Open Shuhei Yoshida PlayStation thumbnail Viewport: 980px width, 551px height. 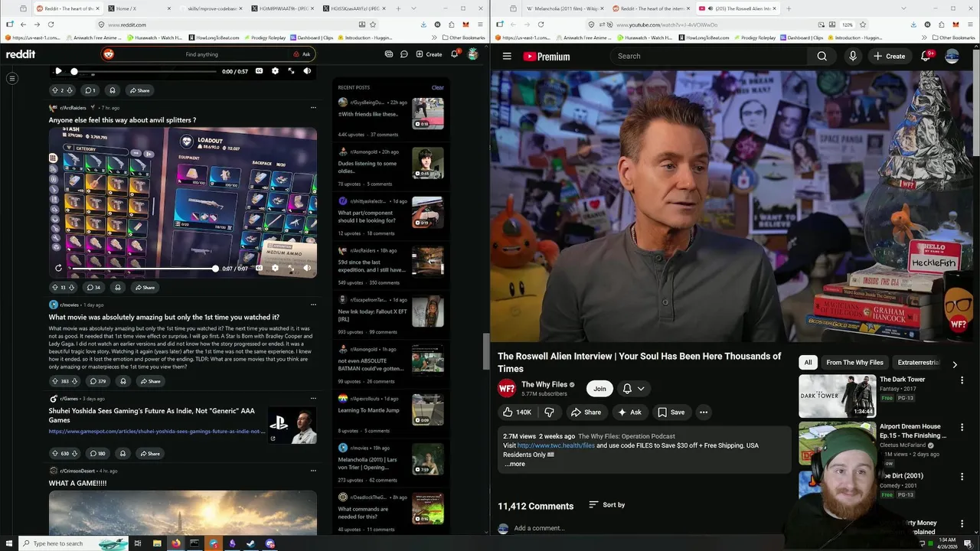tap(292, 426)
